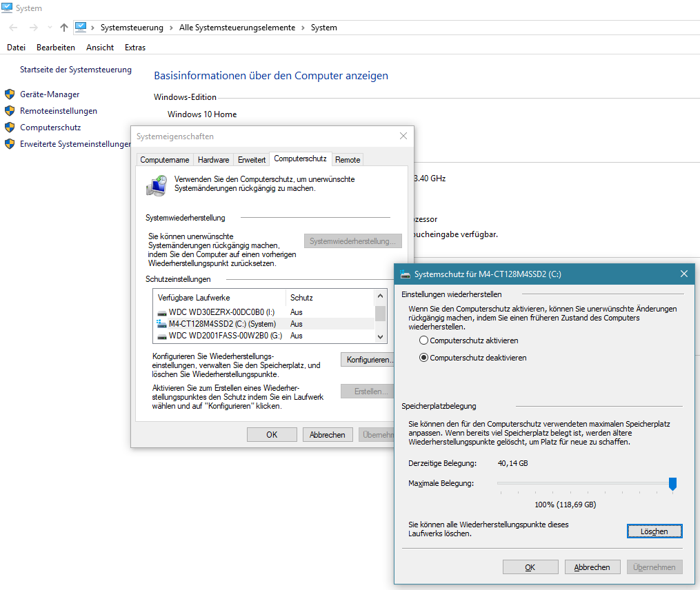
Task: Click the Computerschutz monitor shield icon
Action: pos(157,185)
